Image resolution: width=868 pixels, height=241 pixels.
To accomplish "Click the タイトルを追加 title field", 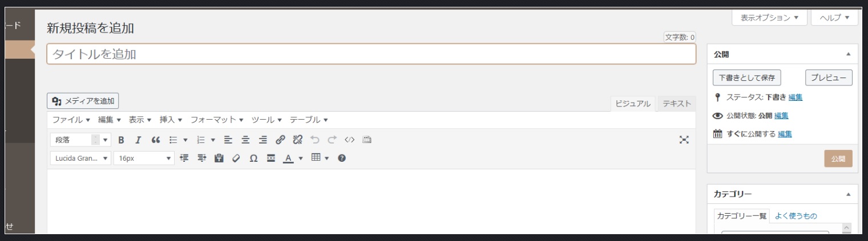I will 371,54.
